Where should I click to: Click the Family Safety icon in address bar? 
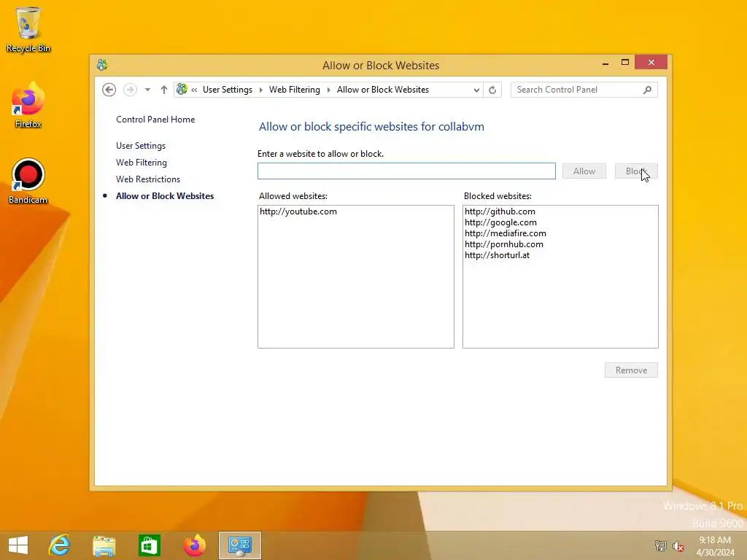(x=182, y=89)
